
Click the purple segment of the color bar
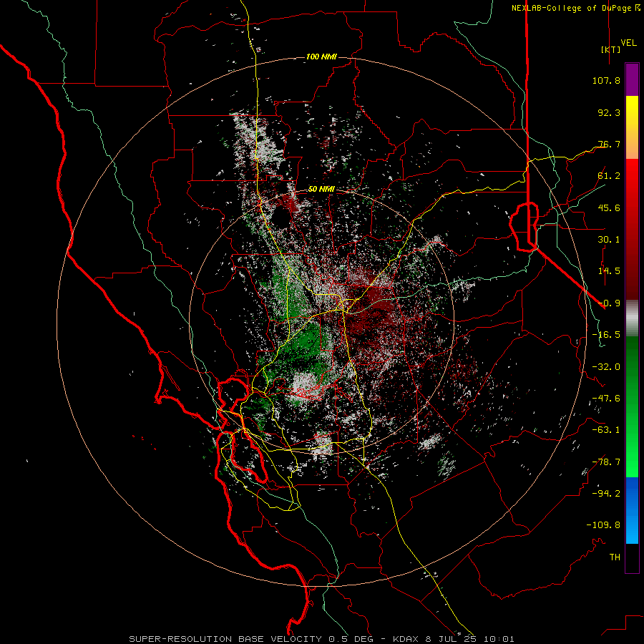click(x=632, y=80)
